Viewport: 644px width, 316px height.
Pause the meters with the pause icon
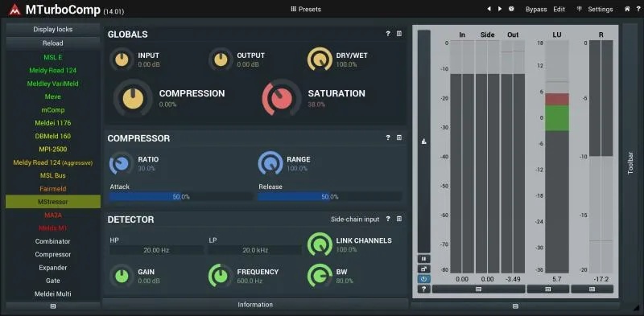[424, 259]
